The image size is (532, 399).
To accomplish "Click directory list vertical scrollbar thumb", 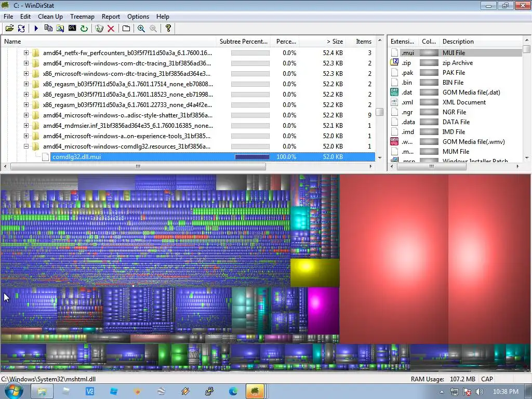I will [x=380, y=112].
